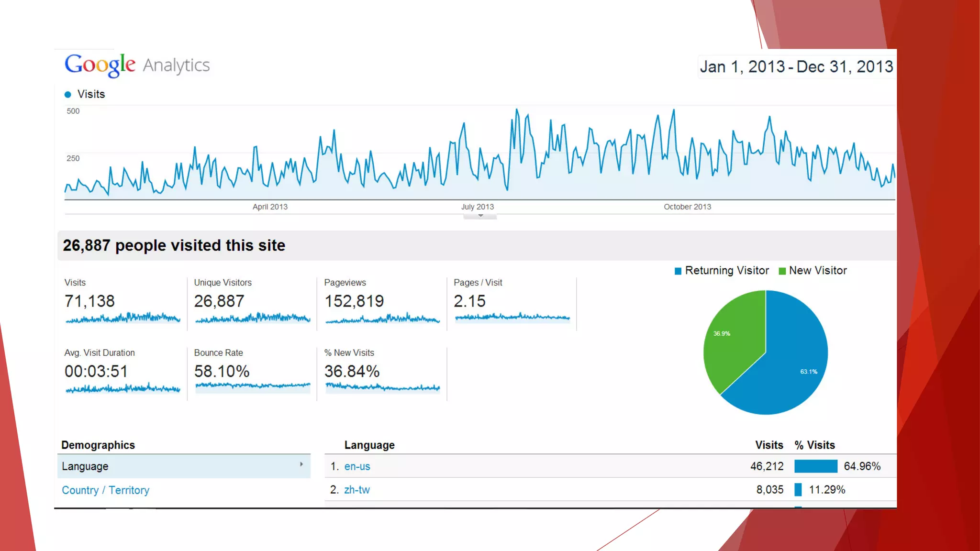Toggle New Visitor green legend square
Screen dimensions: 980x551
pos(782,271)
